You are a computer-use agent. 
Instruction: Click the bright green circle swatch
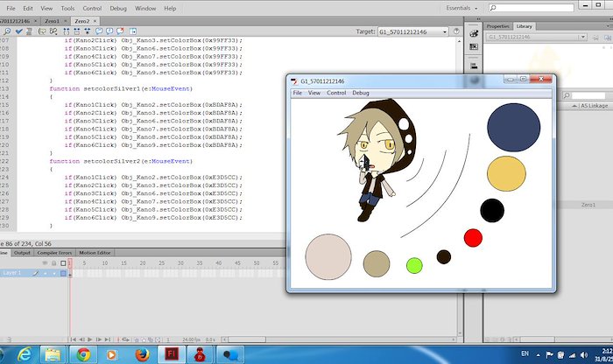click(414, 266)
